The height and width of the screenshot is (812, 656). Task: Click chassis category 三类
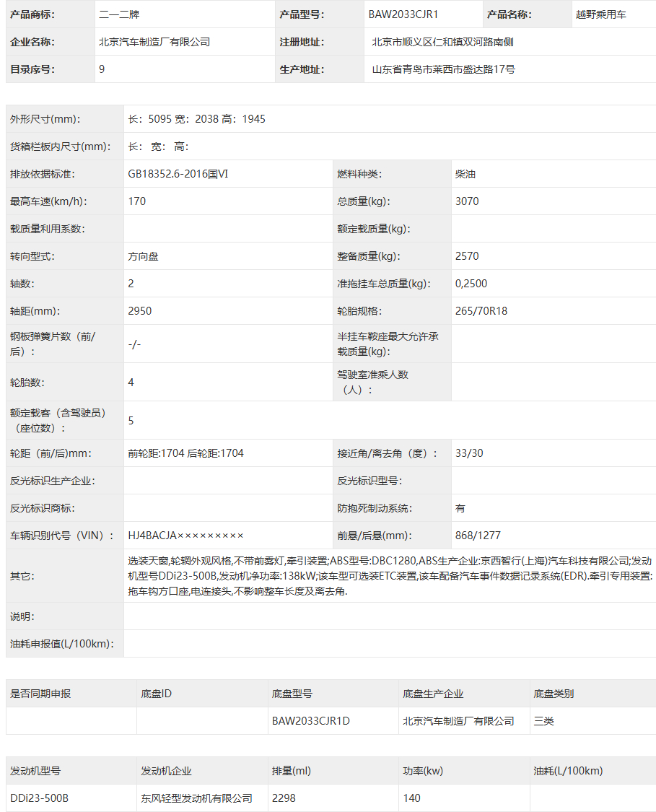tap(543, 721)
